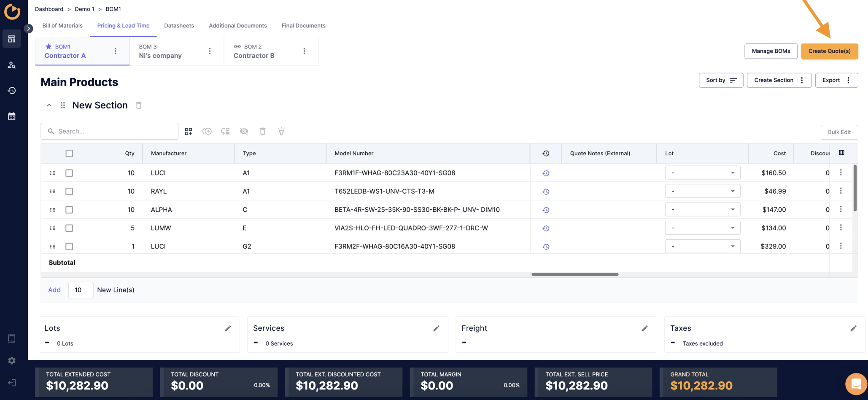Screen dimensions: 868x400
Task: Select the checkbox on the RAYL row
Action: [x=69, y=191]
